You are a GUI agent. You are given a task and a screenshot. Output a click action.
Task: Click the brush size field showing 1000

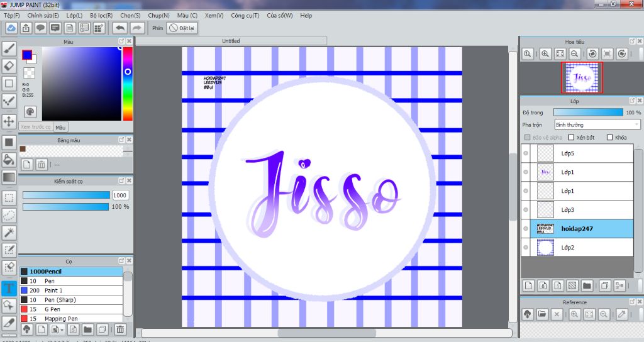pyautogui.click(x=120, y=195)
